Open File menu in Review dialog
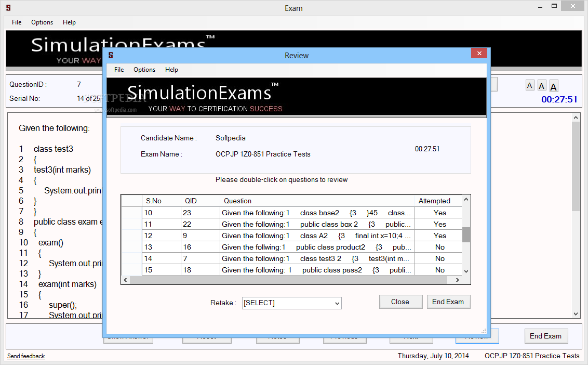Screen dimensions: 588x365 (119, 70)
